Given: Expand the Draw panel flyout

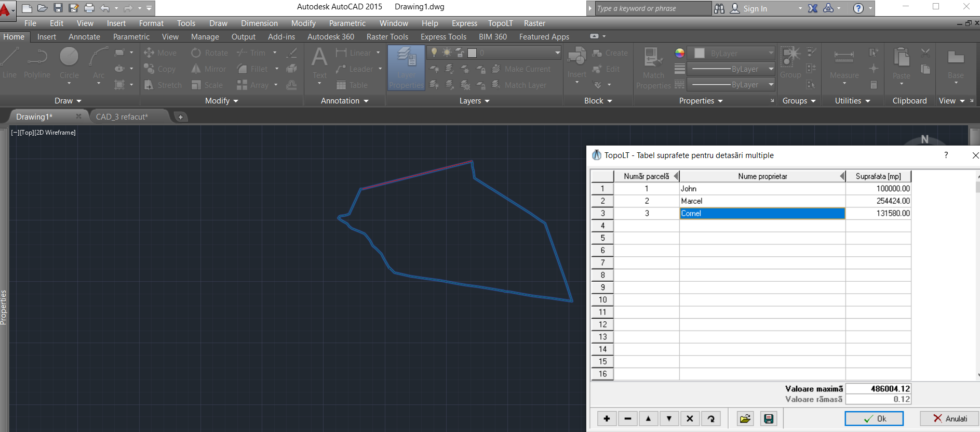Looking at the screenshot, I should pos(68,101).
